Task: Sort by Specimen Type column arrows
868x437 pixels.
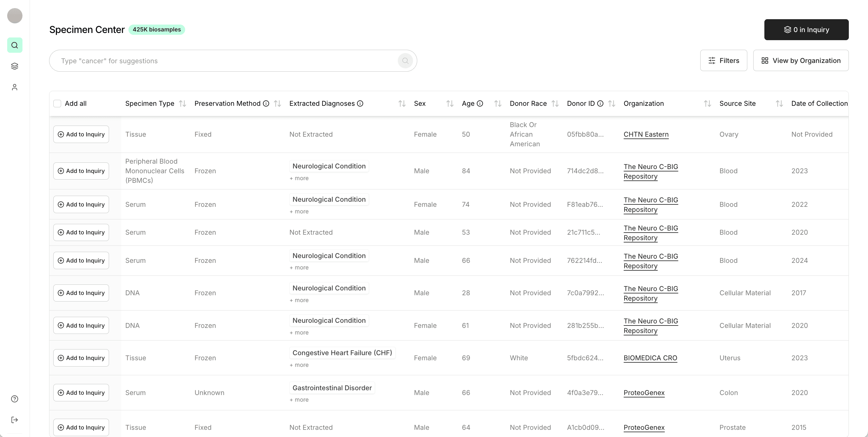Action: (x=182, y=103)
